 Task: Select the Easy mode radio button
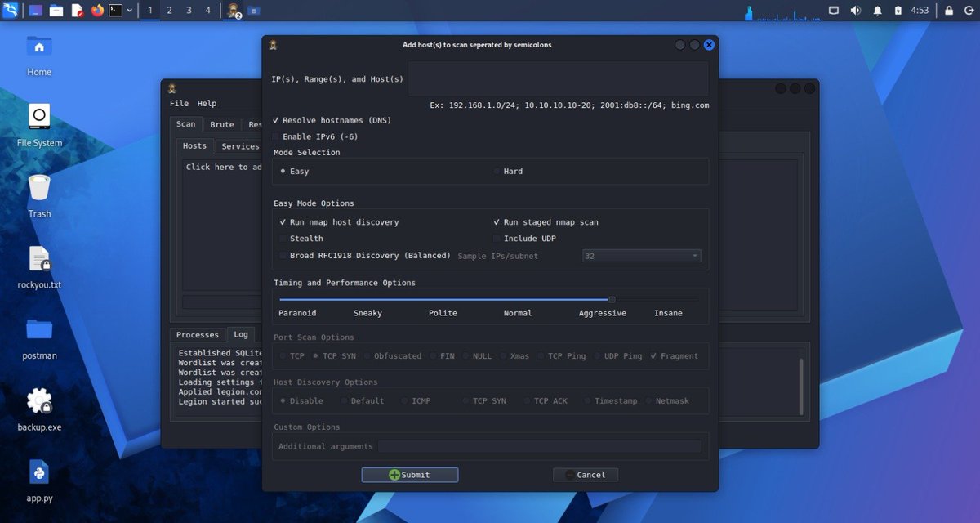(x=294, y=172)
